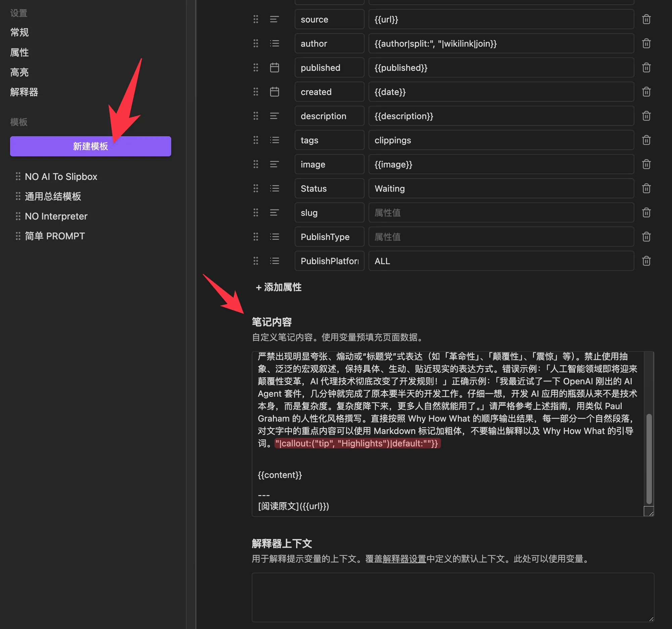672x629 pixels.
Task: Click the empty slug value field
Action: [500, 212]
